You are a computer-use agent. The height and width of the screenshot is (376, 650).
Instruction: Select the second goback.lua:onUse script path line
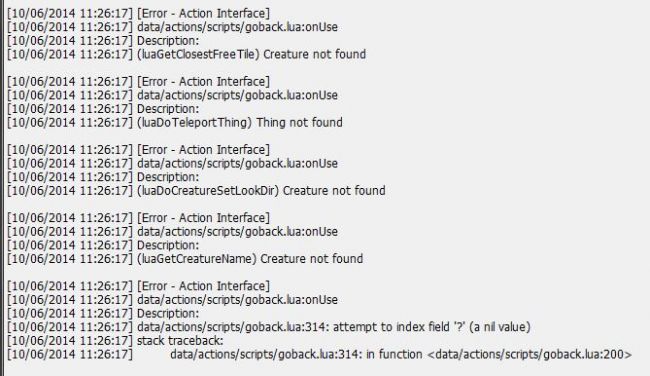172,95
